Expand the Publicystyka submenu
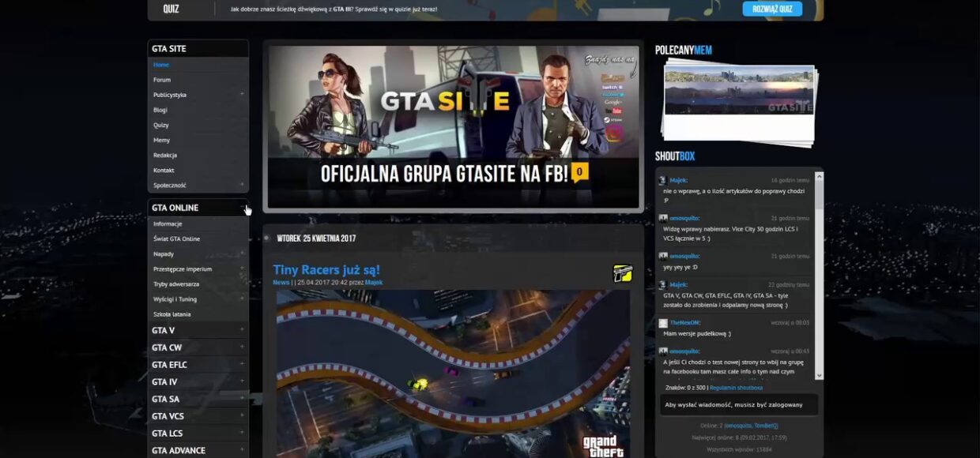The image size is (980, 458). click(243, 95)
